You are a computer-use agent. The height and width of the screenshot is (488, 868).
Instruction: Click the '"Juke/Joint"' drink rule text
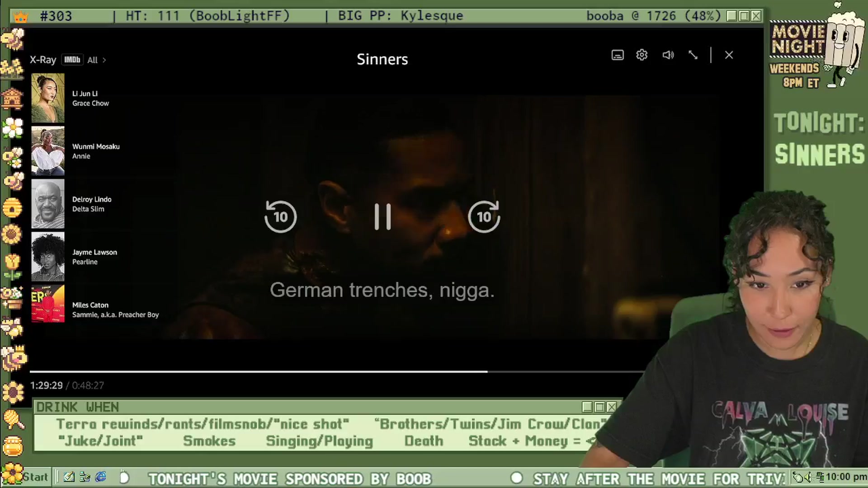[100, 441]
